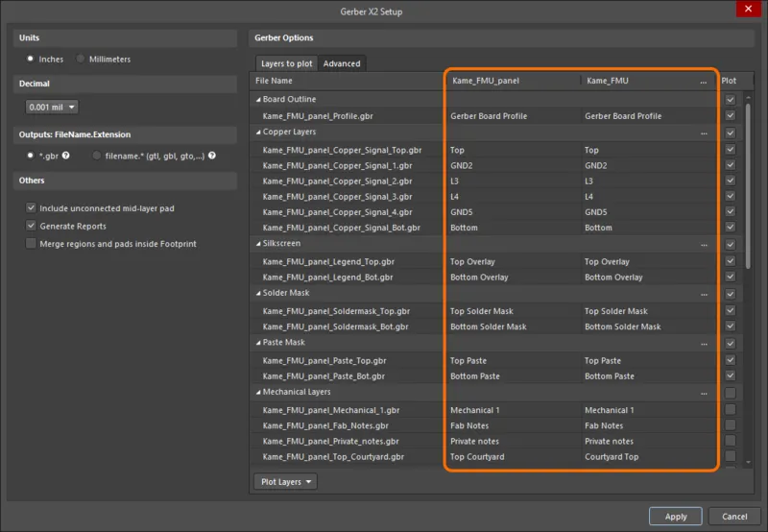Open the Decimal 0.001 mil dropdown
Viewport: 768px width, 532px height.
click(x=52, y=108)
